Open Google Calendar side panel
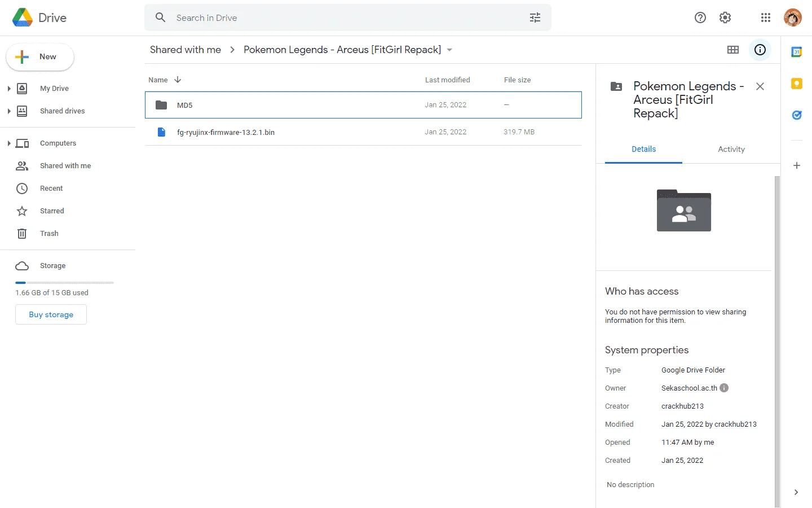The image size is (812, 508). 797,52
